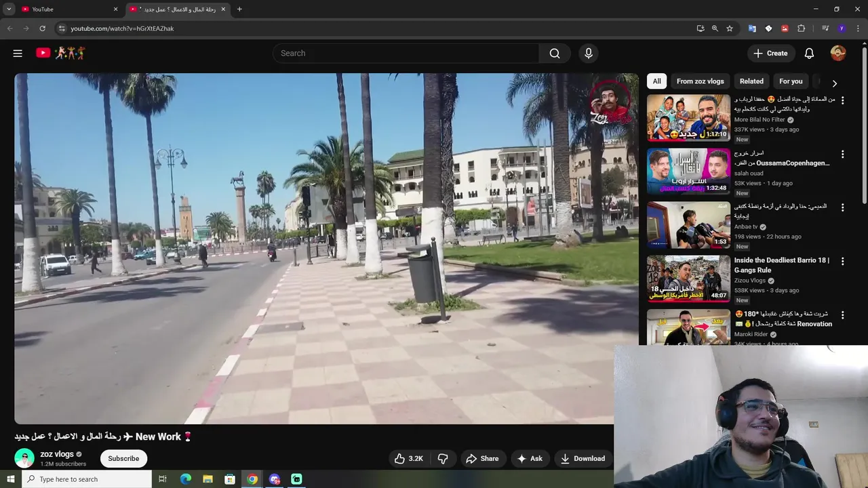Start voice search with the microphone

coord(588,53)
